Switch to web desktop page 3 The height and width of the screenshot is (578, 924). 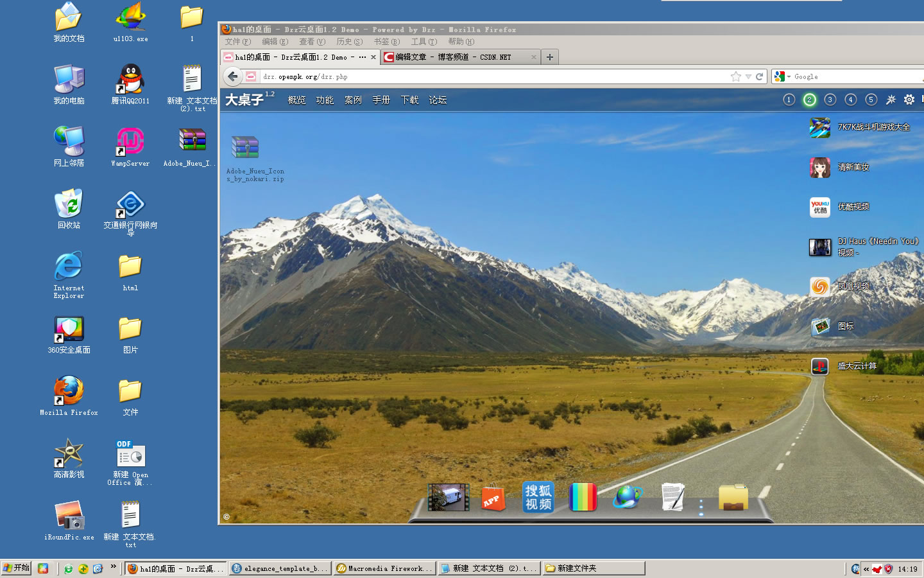coord(830,100)
